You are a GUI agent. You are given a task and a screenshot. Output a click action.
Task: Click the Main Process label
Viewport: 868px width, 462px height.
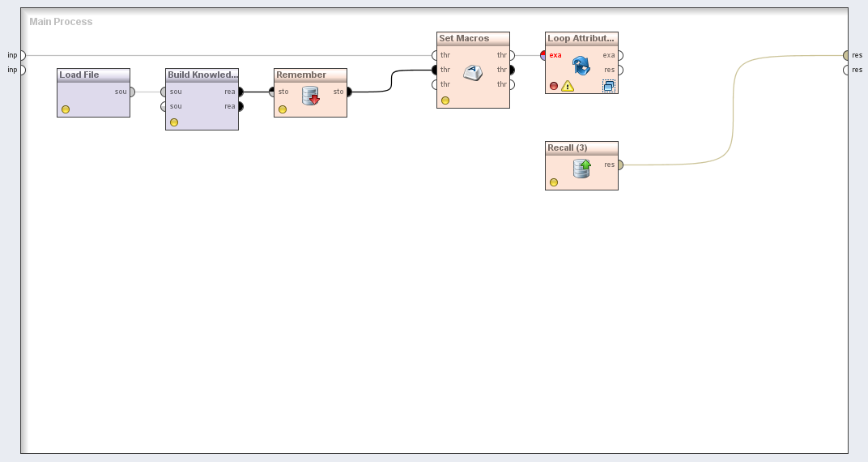(61, 22)
